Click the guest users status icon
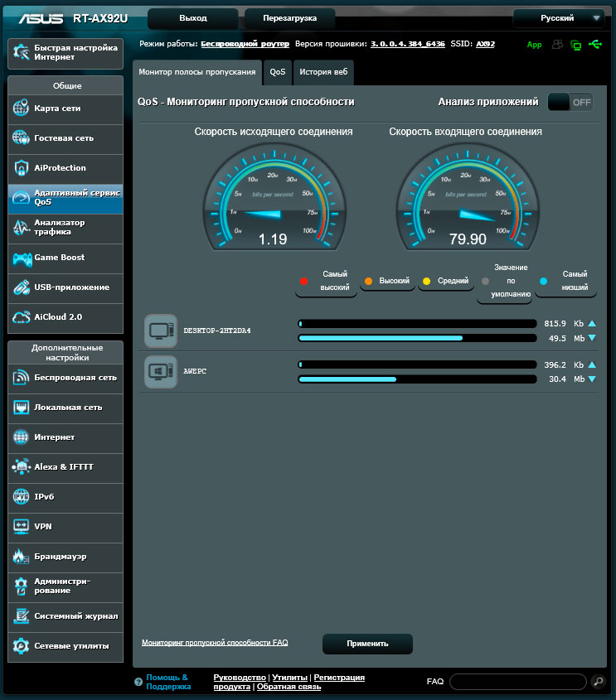This screenshot has width=616, height=700. 557,44
